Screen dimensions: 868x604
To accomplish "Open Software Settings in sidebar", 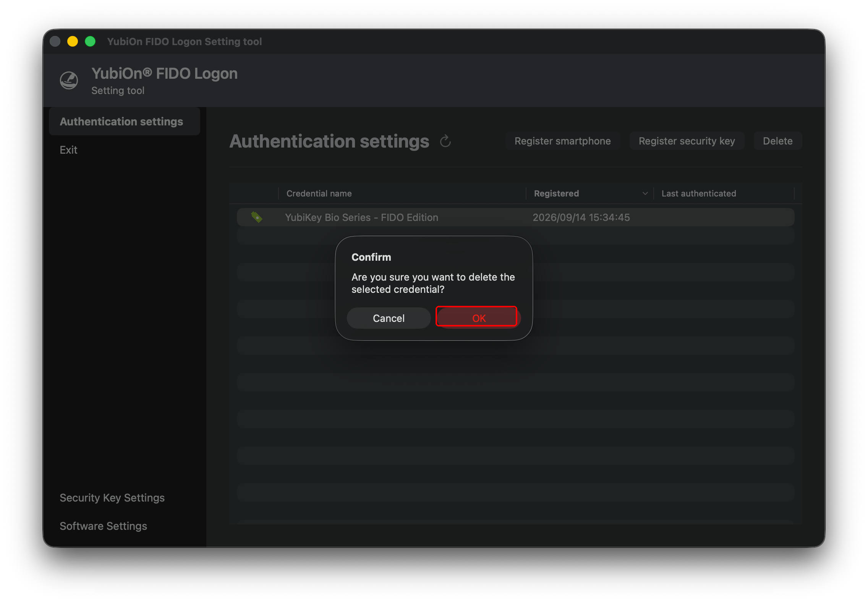I will (103, 526).
